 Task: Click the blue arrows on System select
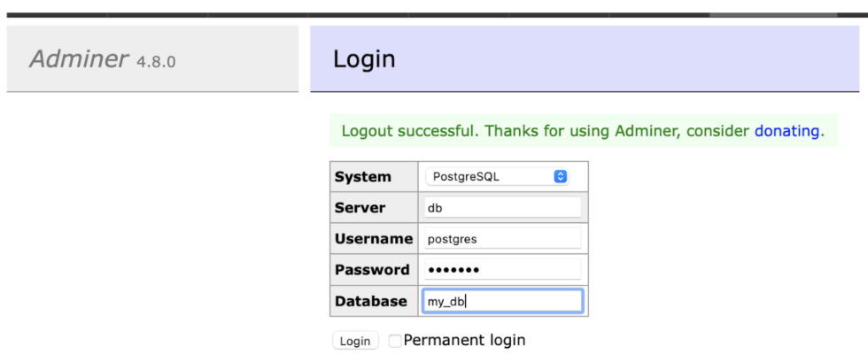click(x=560, y=176)
